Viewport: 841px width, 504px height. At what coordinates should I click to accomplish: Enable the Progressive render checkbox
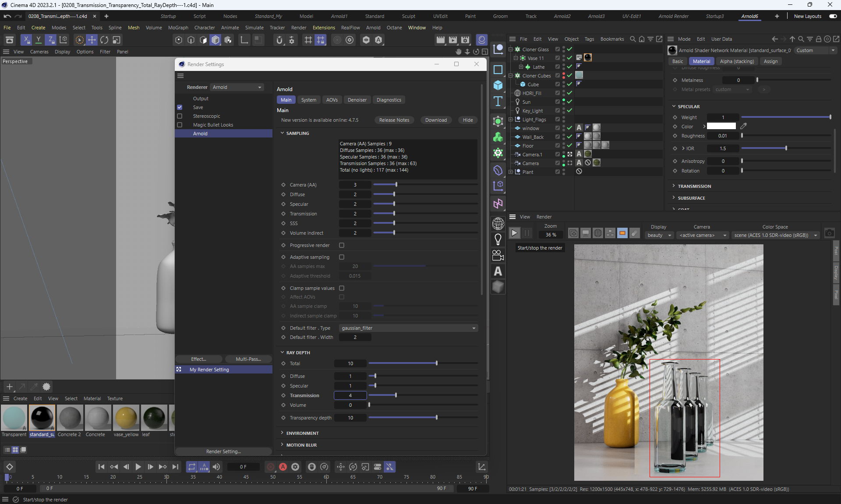[342, 245]
